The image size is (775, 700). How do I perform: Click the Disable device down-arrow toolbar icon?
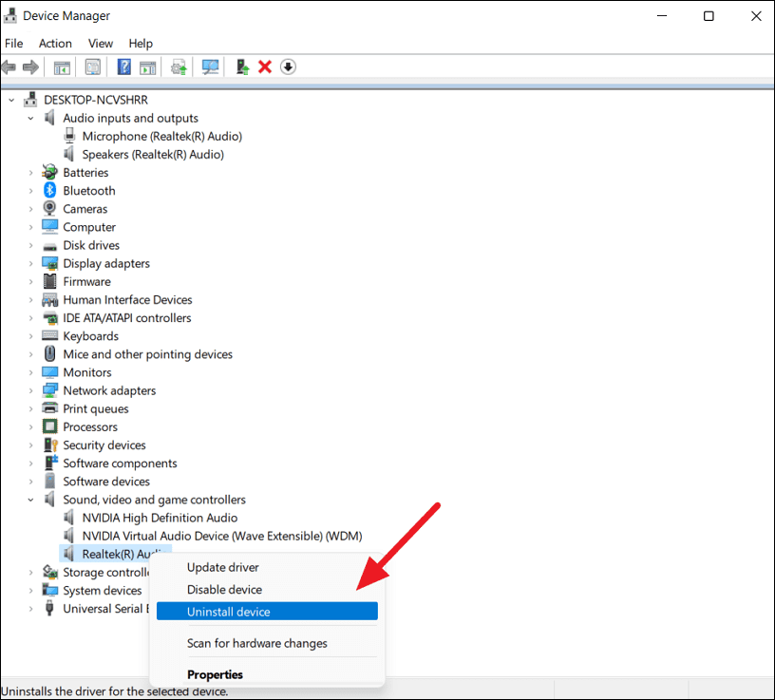[287, 66]
